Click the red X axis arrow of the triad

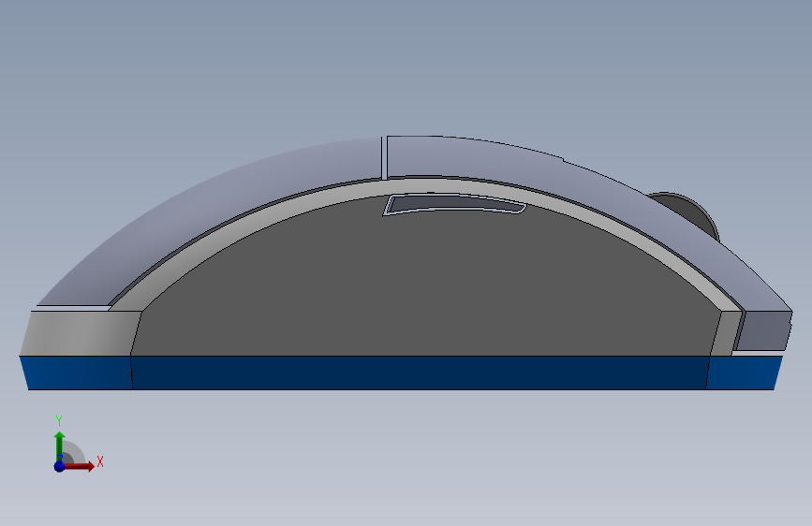coord(80,466)
